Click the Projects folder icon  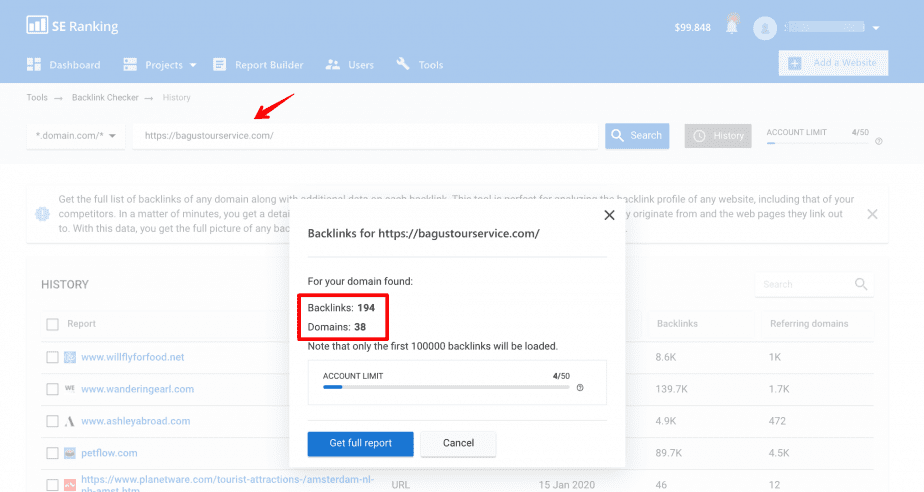click(x=130, y=65)
